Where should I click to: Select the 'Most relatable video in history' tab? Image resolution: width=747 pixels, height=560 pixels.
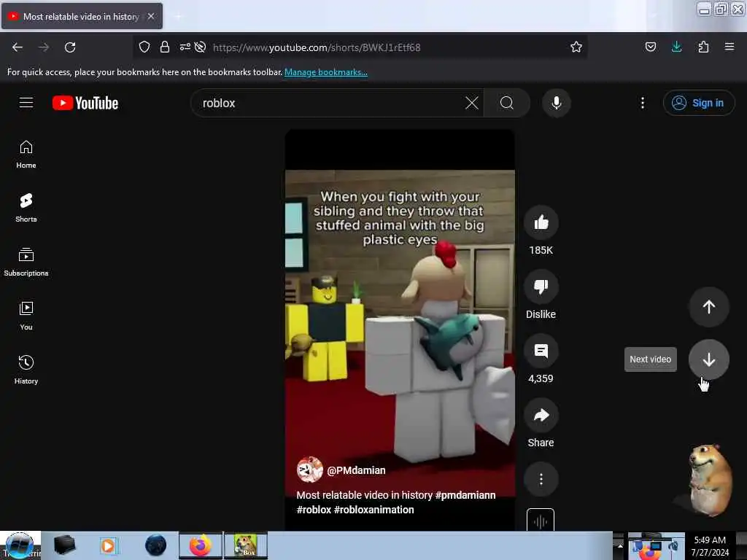82,16
